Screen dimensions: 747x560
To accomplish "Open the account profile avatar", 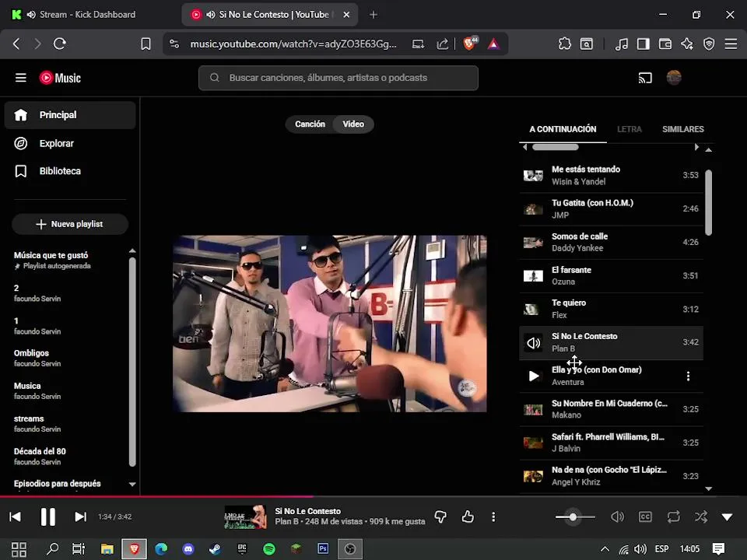I will [x=674, y=78].
